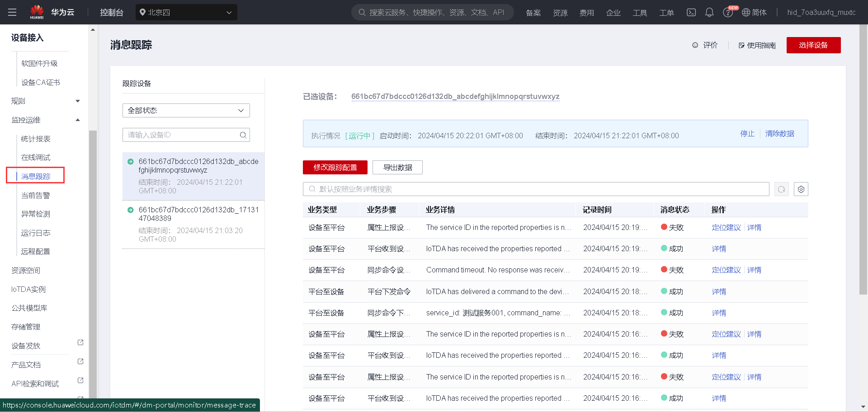Click the 停止 link to stop tracing
The width and height of the screenshot is (868, 412).
pyautogui.click(x=747, y=134)
